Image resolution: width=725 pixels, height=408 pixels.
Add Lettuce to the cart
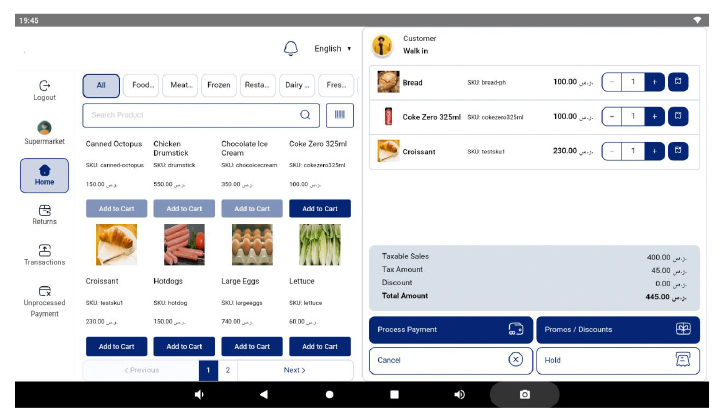(x=319, y=346)
